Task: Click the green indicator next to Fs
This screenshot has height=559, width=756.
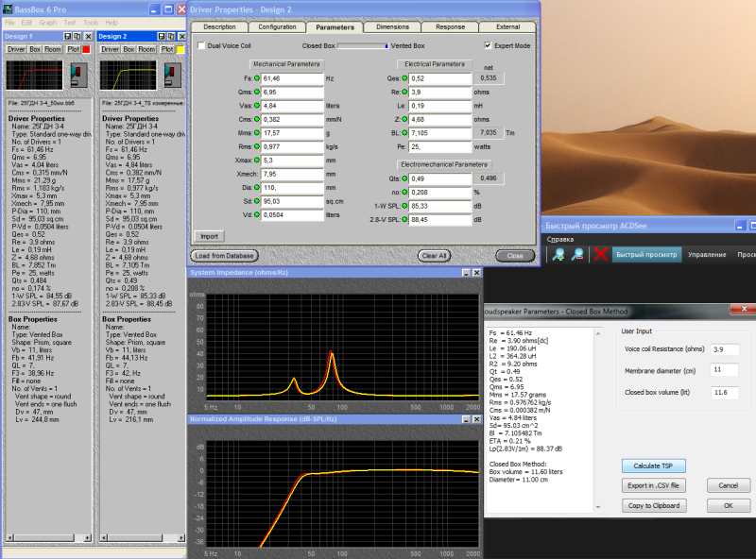Action: [257, 78]
